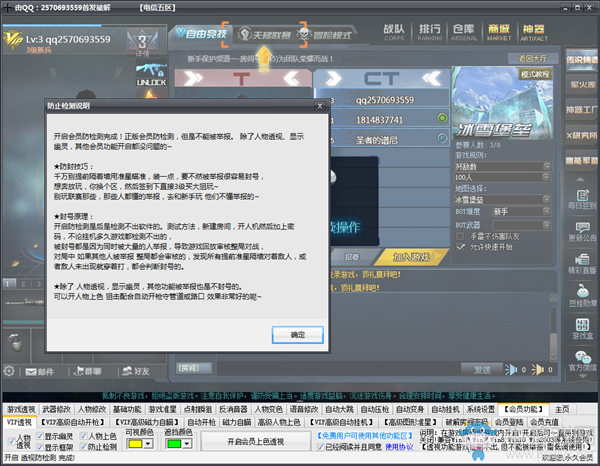Screen dimensions: 600x466
Task: Open the 武器修改 tab
Action: (56, 409)
